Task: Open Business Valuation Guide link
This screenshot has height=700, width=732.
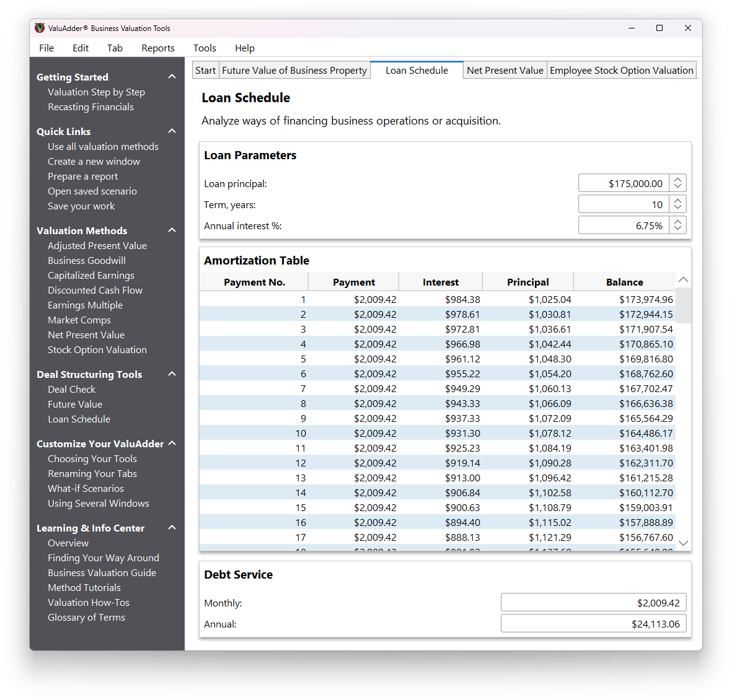Action: pyautogui.click(x=102, y=572)
